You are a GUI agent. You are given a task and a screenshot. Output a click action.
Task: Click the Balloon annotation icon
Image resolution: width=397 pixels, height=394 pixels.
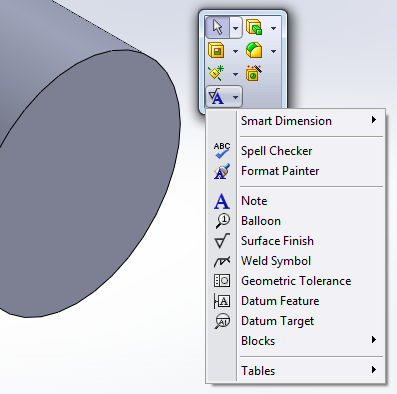pos(222,221)
